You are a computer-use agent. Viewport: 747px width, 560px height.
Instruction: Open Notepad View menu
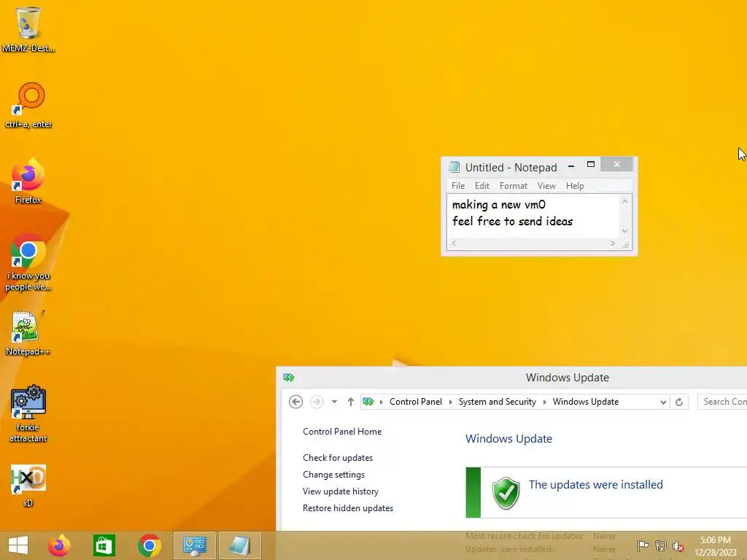[546, 186]
